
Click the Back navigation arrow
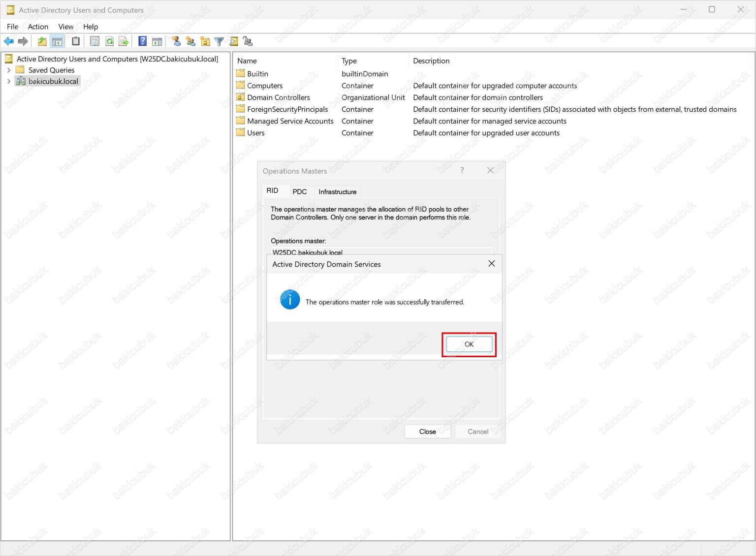coord(8,41)
